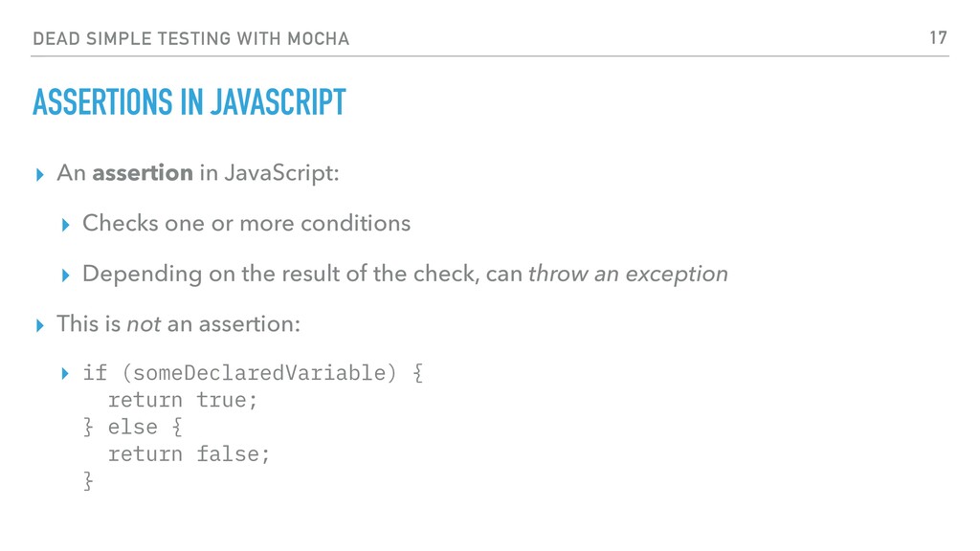Viewport: 980px width, 551px height.
Task: Click the italic phrase 'throw an exception'
Action: point(628,274)
